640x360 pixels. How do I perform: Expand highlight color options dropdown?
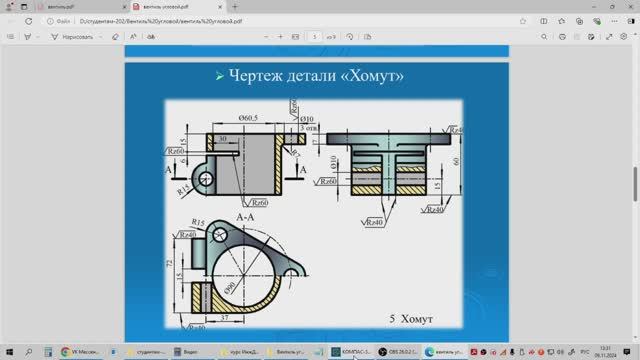[38, 37]
